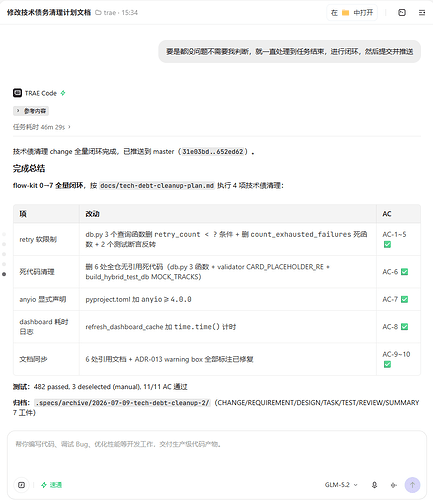Click the terminal panel icon in header

point(402,13)
